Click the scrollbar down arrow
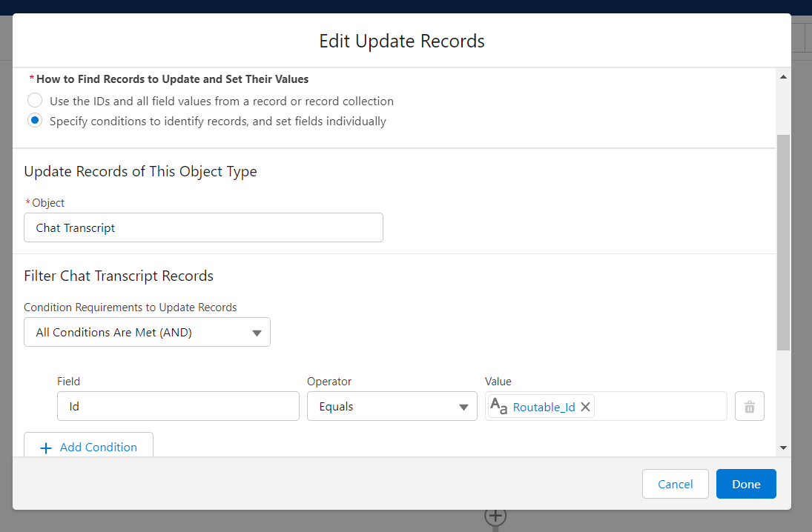The width and height of the screenshot is (812, 532). click(x=784, y=448)
